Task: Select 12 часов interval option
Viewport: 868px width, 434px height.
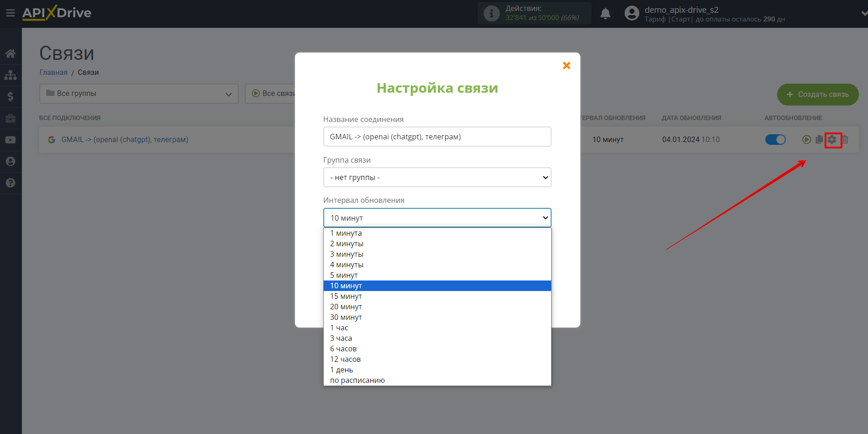Action: tap(437, 359)
